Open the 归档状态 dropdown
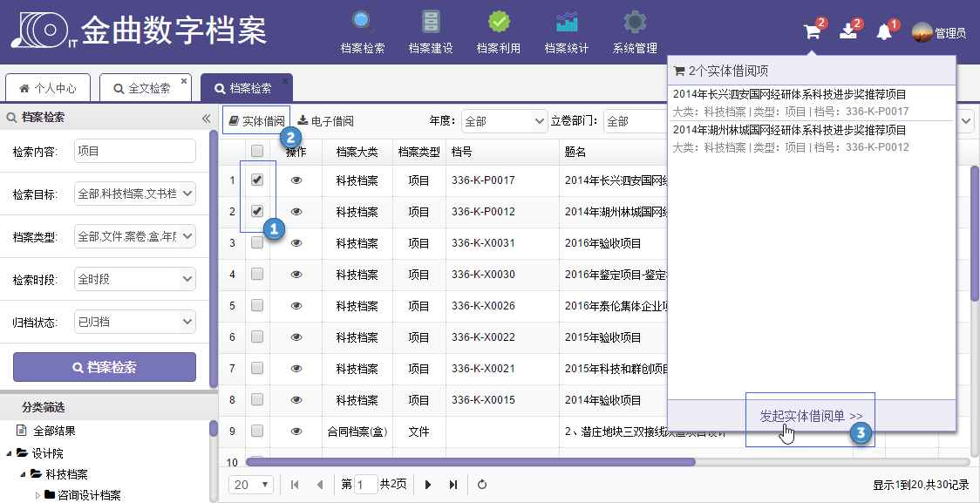 coord(135,322)
